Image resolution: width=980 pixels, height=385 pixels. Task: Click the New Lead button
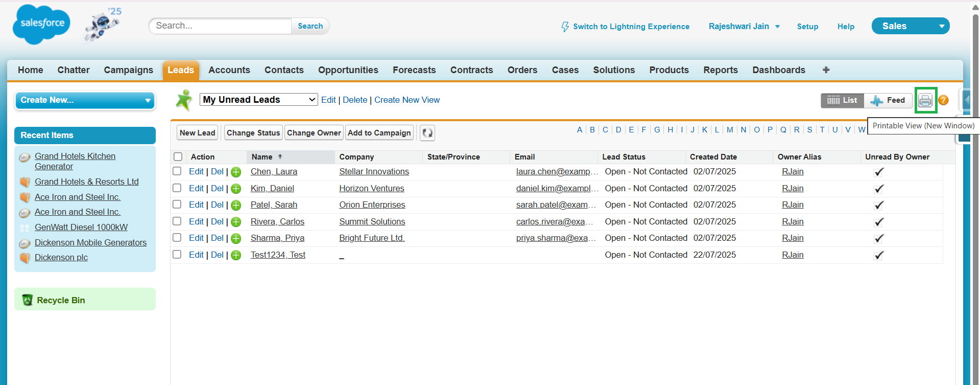click(x=197, y=133)
